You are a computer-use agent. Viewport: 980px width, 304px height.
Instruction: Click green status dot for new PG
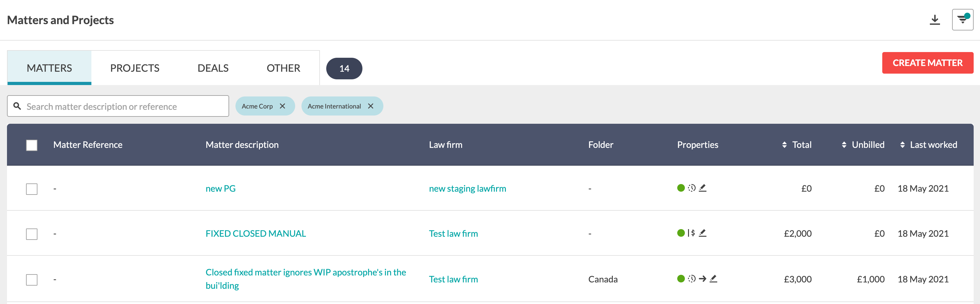point(681,188)
